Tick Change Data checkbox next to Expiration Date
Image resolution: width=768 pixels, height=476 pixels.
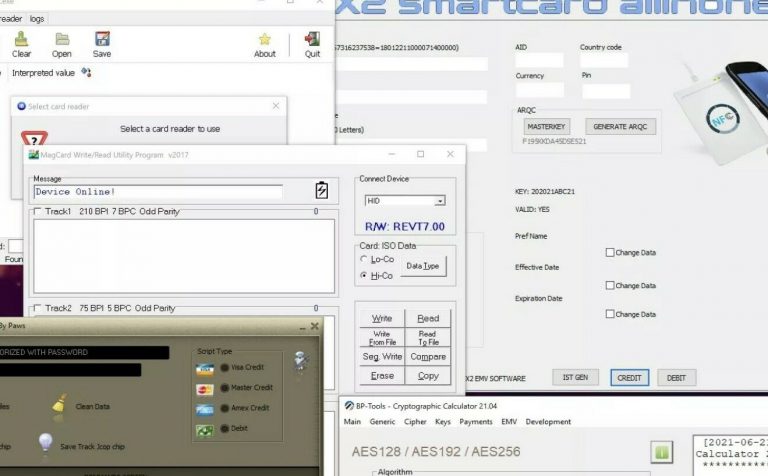(x=610, y=314)
